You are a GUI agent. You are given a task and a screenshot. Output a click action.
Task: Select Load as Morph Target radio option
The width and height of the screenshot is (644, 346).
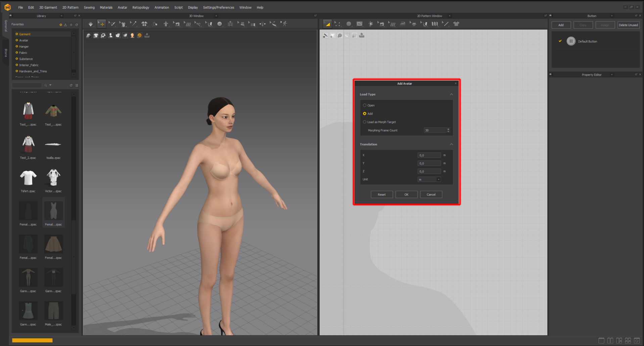365,122
